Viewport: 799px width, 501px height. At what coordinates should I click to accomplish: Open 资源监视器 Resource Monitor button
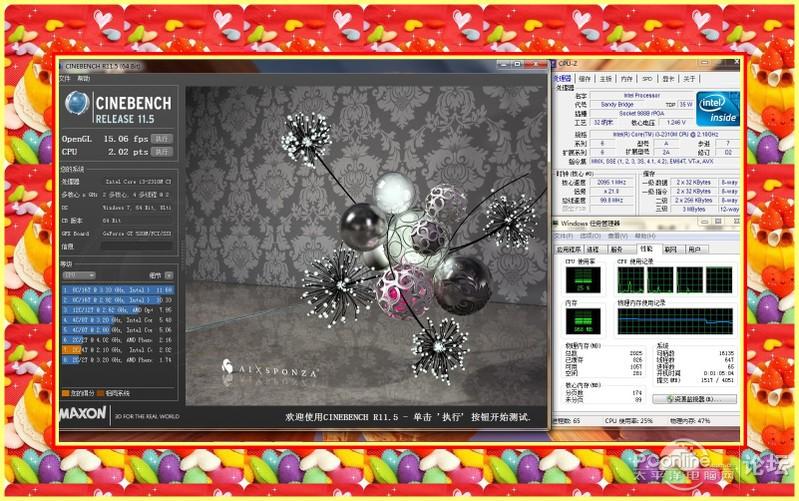click(x=695, y=399)
